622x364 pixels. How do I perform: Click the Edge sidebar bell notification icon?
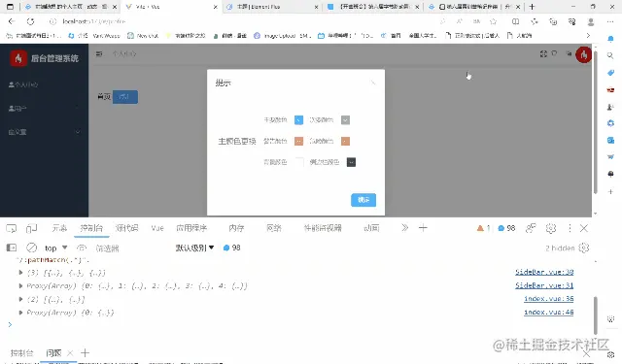[610, 39]
